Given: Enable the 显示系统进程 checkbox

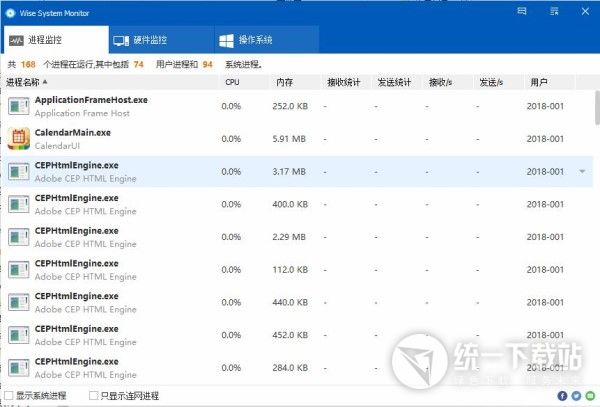Looking at the screenshot, I should coord(9,396).
